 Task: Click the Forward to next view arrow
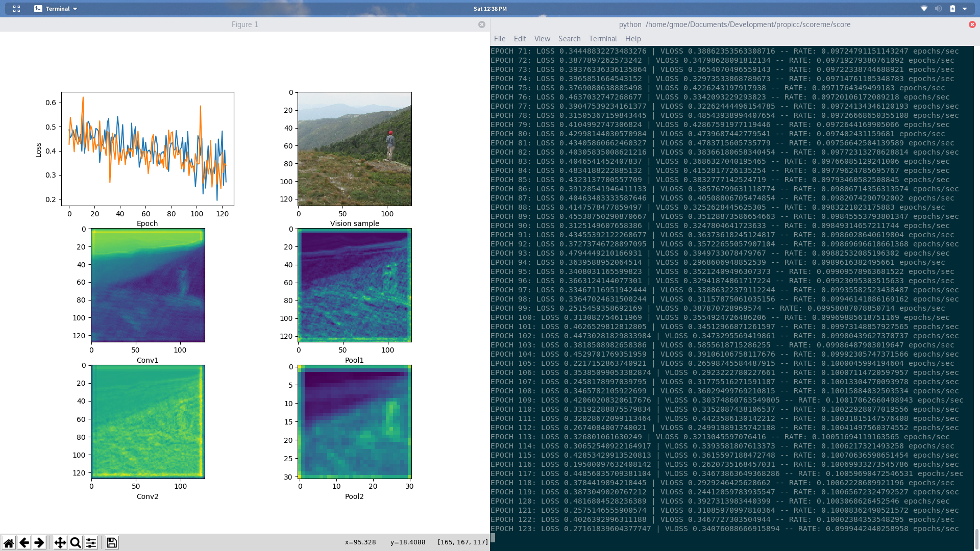(x=39, y=543)
